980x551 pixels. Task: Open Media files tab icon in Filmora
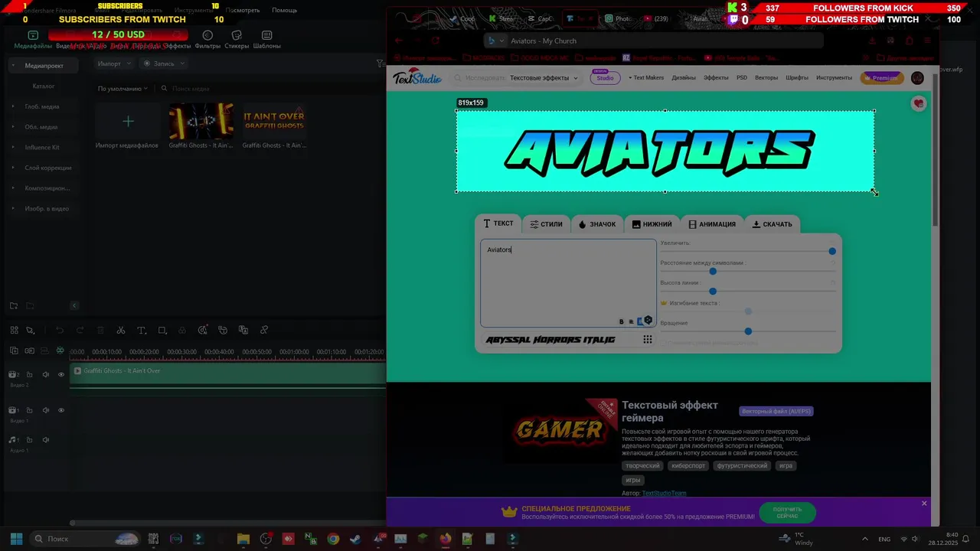33,35
